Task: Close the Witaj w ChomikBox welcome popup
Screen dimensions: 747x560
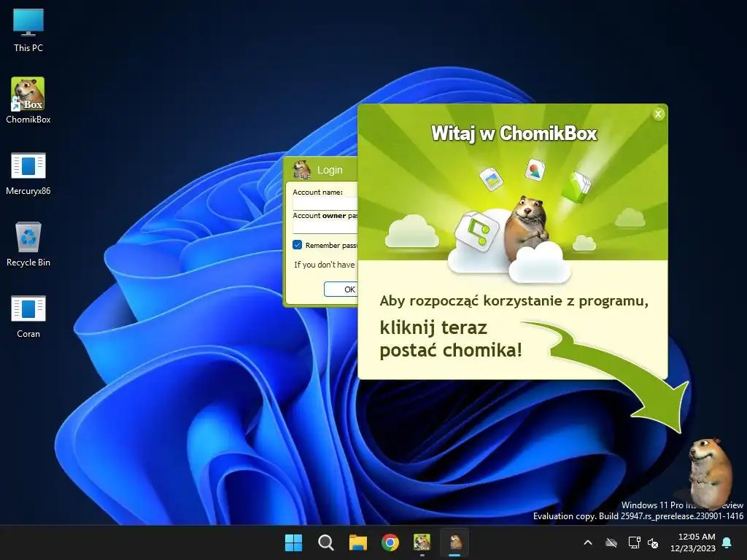Action: click(658, 114)
